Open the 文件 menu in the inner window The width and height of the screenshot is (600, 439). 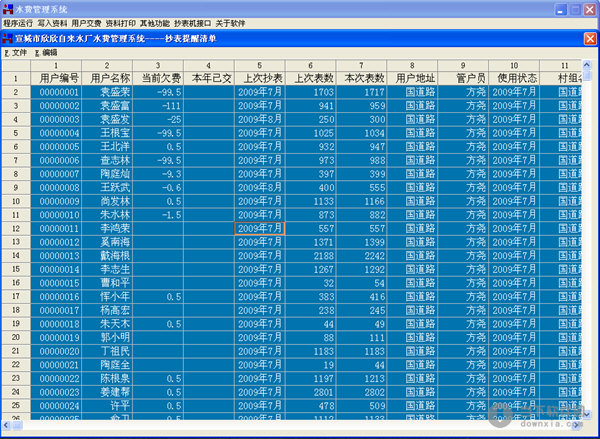coord(16,53)
